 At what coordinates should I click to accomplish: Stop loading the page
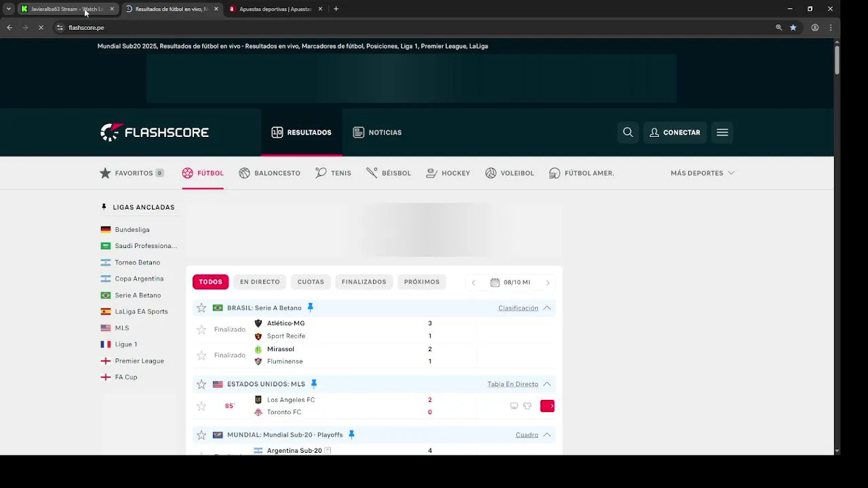[x=41, y=28]
